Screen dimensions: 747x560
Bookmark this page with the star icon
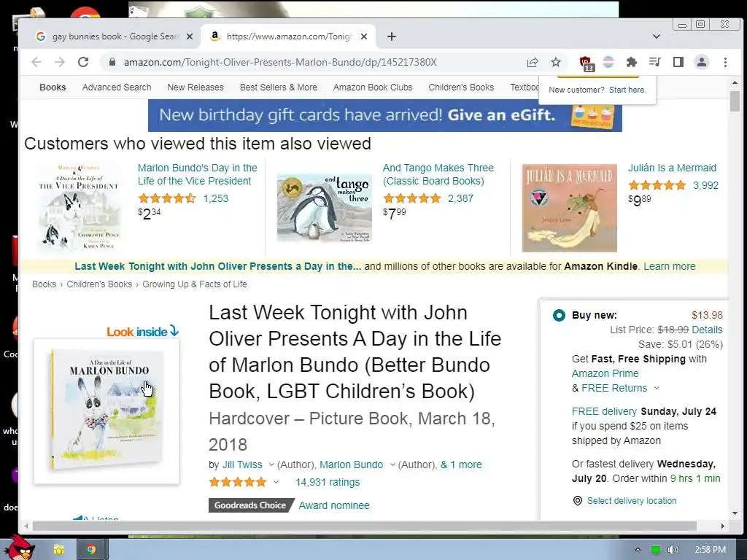point(555,62)
